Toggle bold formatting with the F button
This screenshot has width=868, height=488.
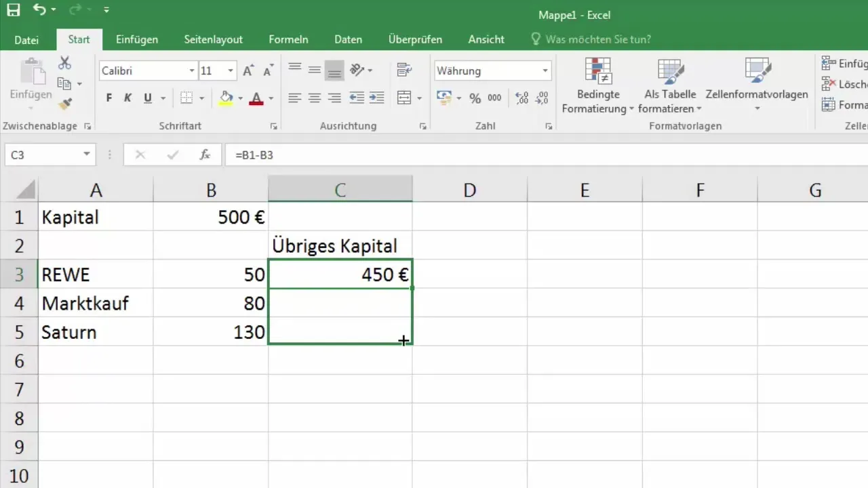coord(109,98)
